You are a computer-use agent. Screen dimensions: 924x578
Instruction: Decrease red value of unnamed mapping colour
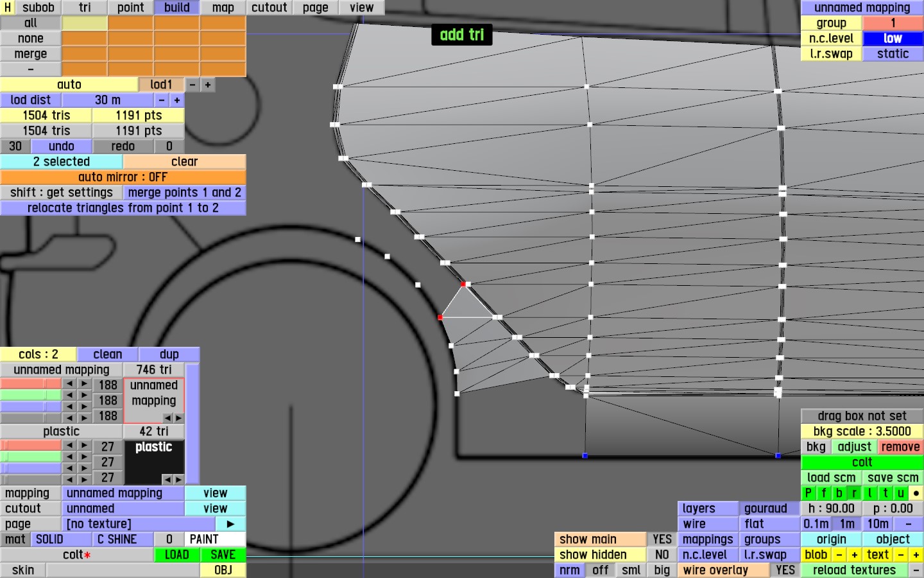coord(69,384)
